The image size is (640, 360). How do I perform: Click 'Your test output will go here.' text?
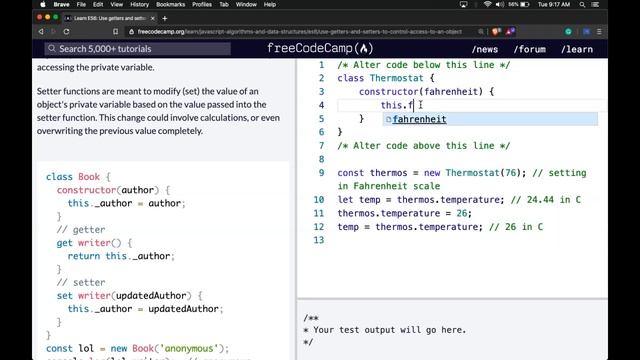tap(389, 330)
